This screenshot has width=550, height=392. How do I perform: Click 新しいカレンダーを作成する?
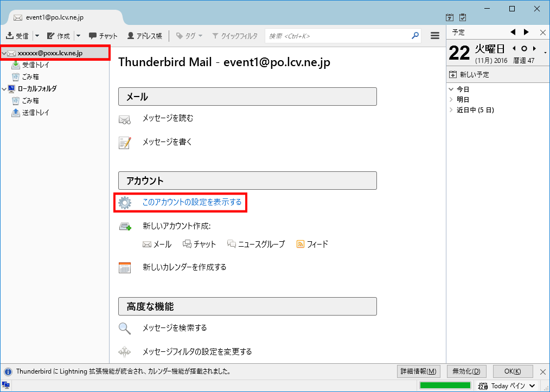(x=184, y=267)
